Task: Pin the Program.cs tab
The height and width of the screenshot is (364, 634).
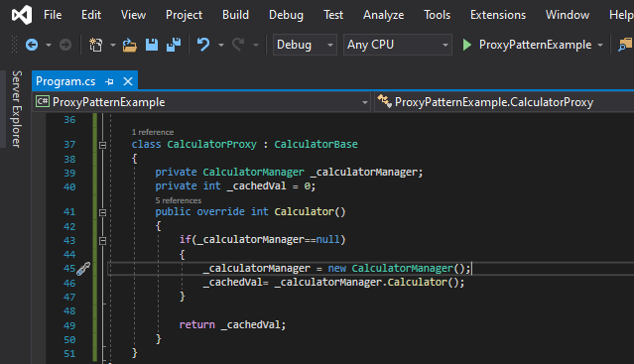Action: (109, 81)
